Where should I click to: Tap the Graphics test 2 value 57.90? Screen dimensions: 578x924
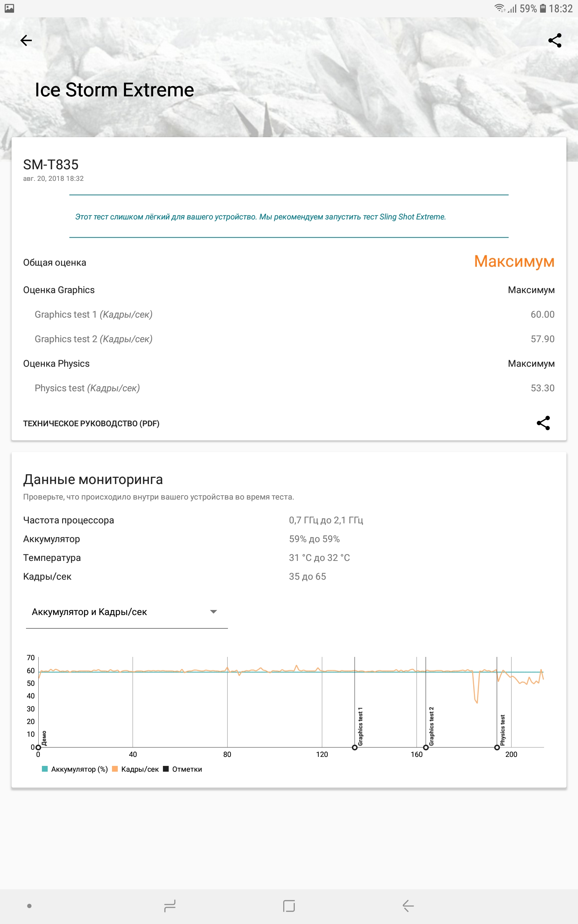coord(543,339)
